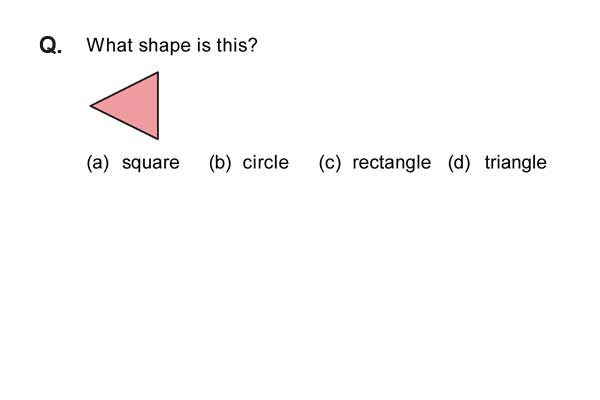Select the answer word "rectangle"
This screenshot has width=600, height=400.
pyautogui.click(x=391, y=163)
